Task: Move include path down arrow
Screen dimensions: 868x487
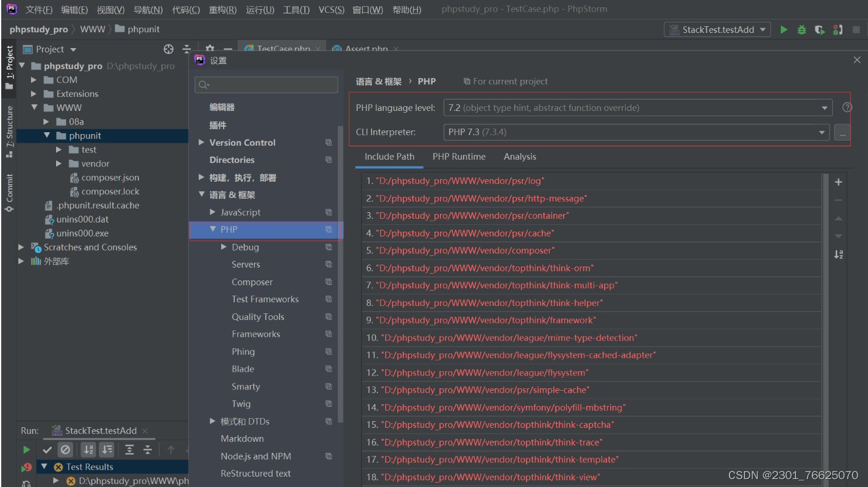Action: click(x=839, y=236)
